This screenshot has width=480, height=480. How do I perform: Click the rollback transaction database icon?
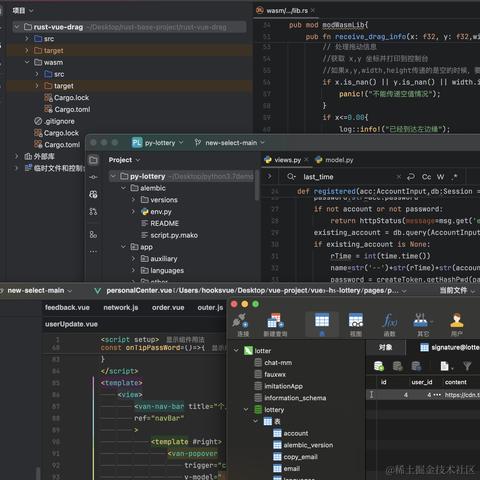pyautogui.click(x=416, y=366)
